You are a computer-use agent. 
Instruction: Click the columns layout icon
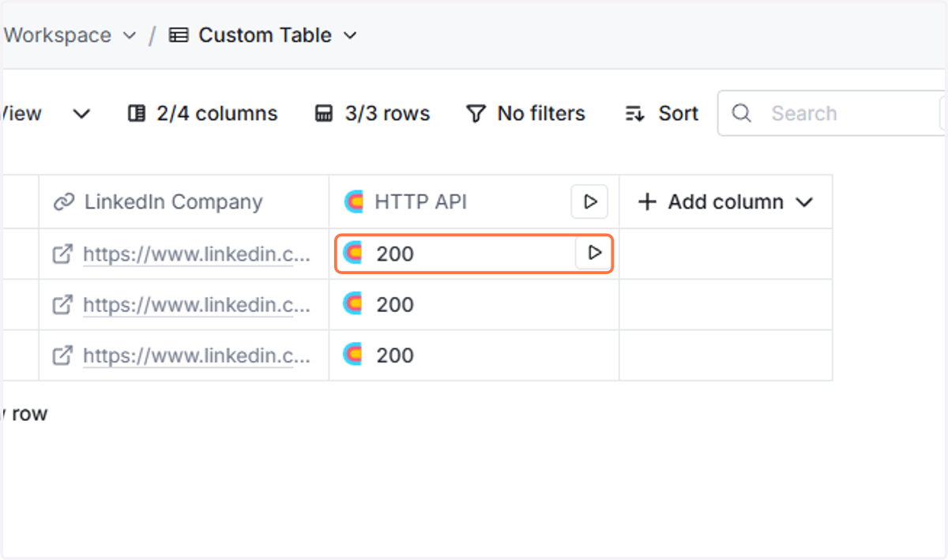tap(137, 114)
